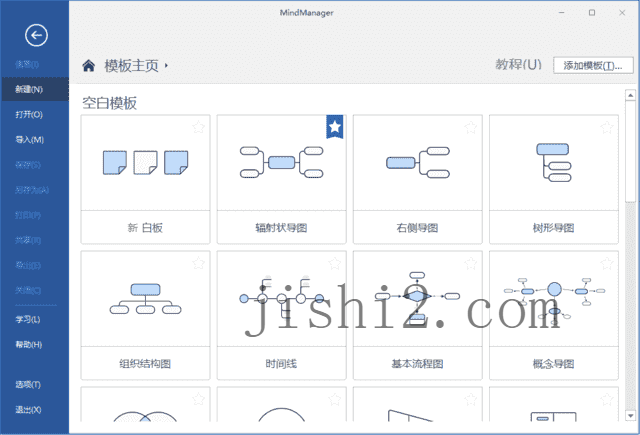Toggle favorite star on 时间线 card
This screenshot has height=435, width=640.
click(x=335, y=263)
